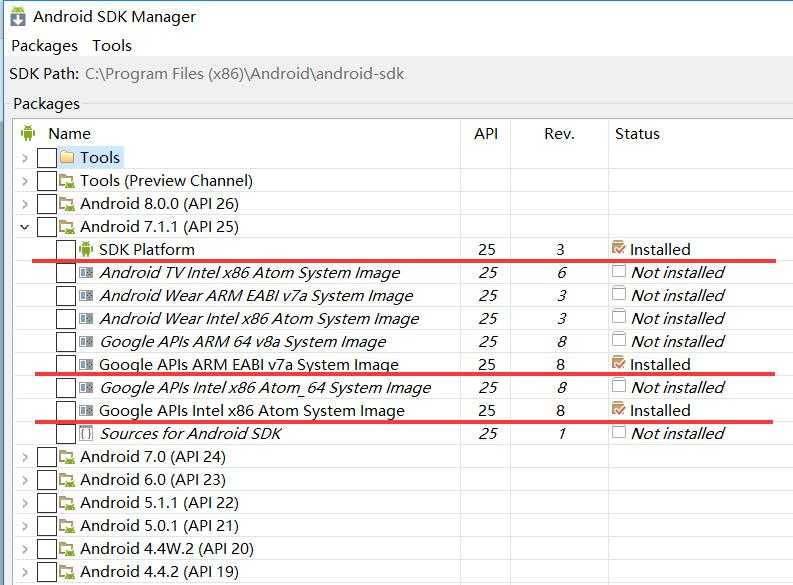Screen dimensions: 793x585
Task: Click the SDK Path text field
Action: (x=245, y=74)
